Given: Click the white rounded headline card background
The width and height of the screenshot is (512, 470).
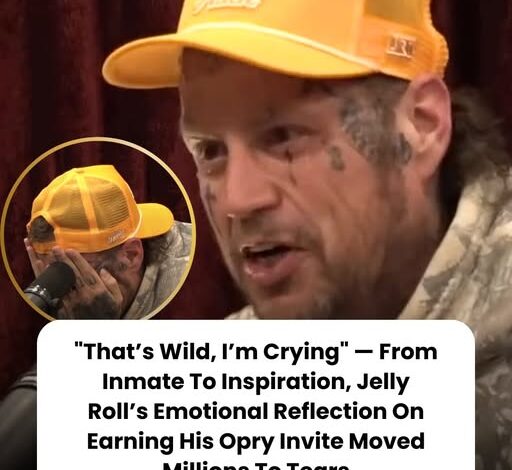Looking at the screenshot, I should pos(256,395).
